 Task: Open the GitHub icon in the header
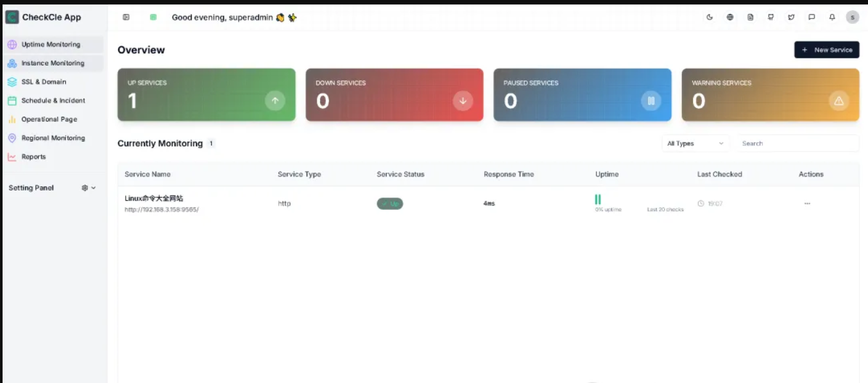point(771,17)
